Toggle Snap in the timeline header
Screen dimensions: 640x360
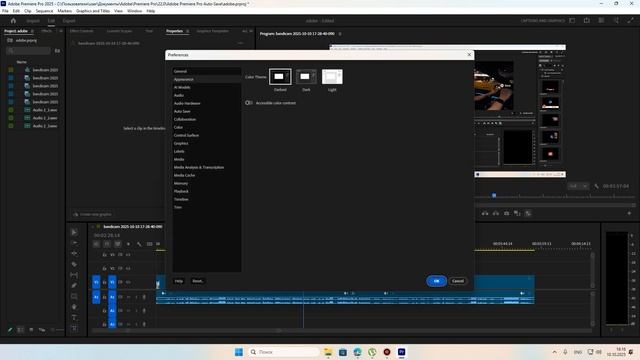click(107, 244)
